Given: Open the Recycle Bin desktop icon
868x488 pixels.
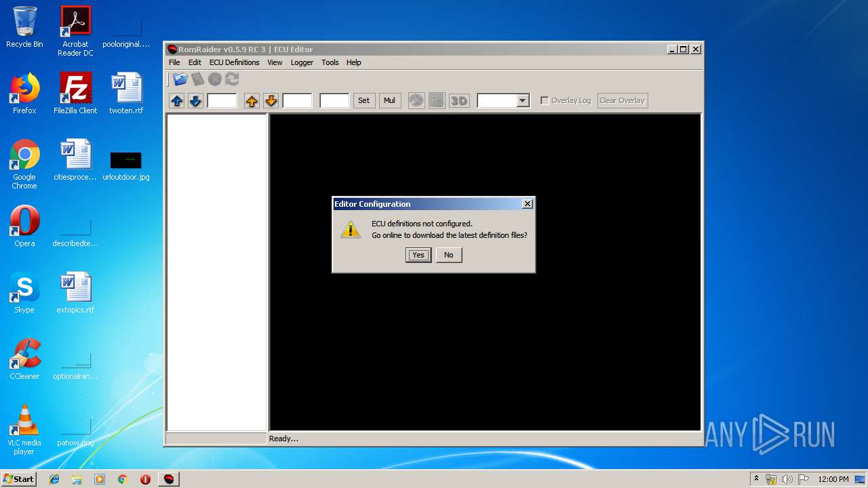Looking at the screenshot, I should click(x=24, y=27).
